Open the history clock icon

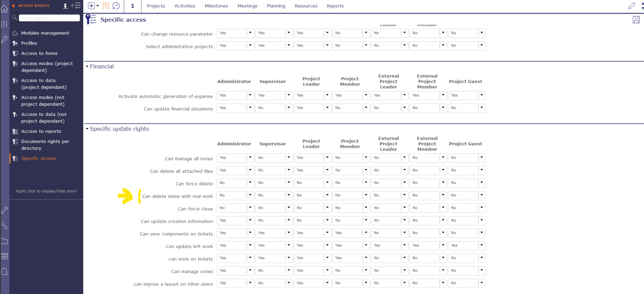coord(116,6)
